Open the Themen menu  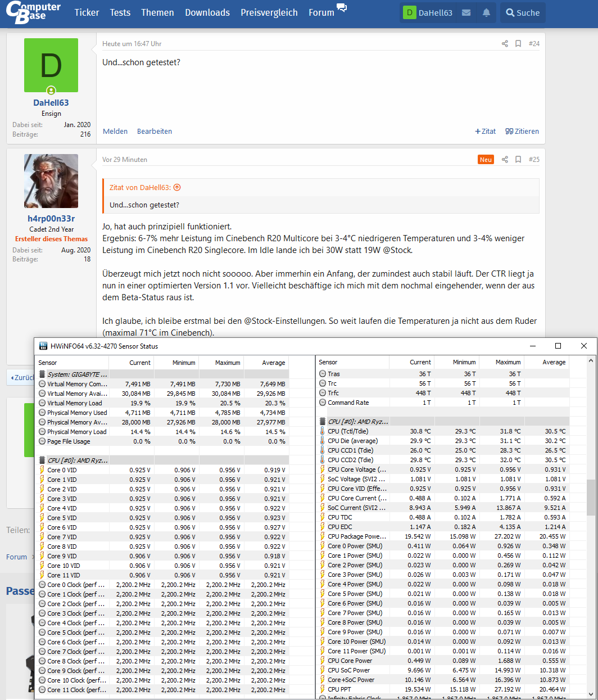[157, 12]
